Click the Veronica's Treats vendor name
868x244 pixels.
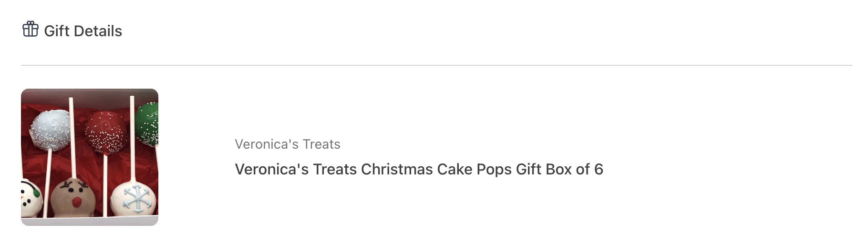[288, 144]
